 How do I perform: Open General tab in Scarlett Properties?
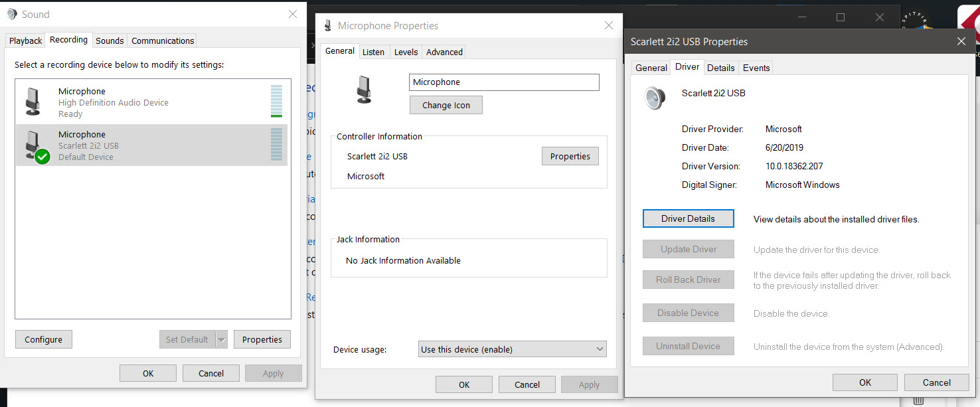tap(651, 68)
